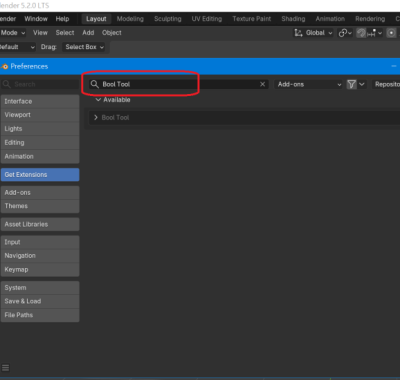Viewport: 400px width, 380px height.
Task: Open the Select menu in viewport header
Action: tap(65, 33)
